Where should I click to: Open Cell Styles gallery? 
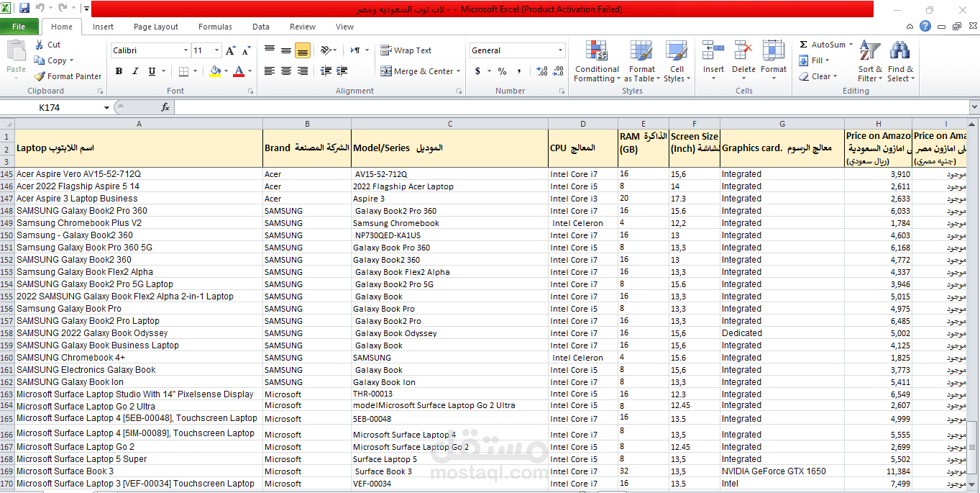(x=676, y=62)
